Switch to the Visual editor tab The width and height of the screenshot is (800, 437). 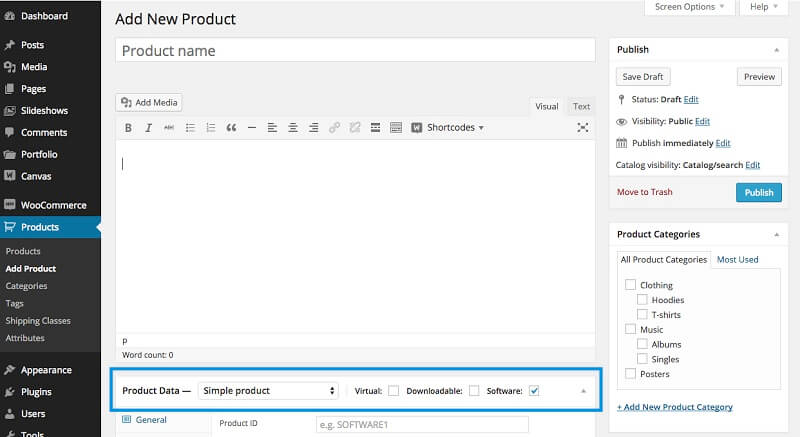coord(546,106)
